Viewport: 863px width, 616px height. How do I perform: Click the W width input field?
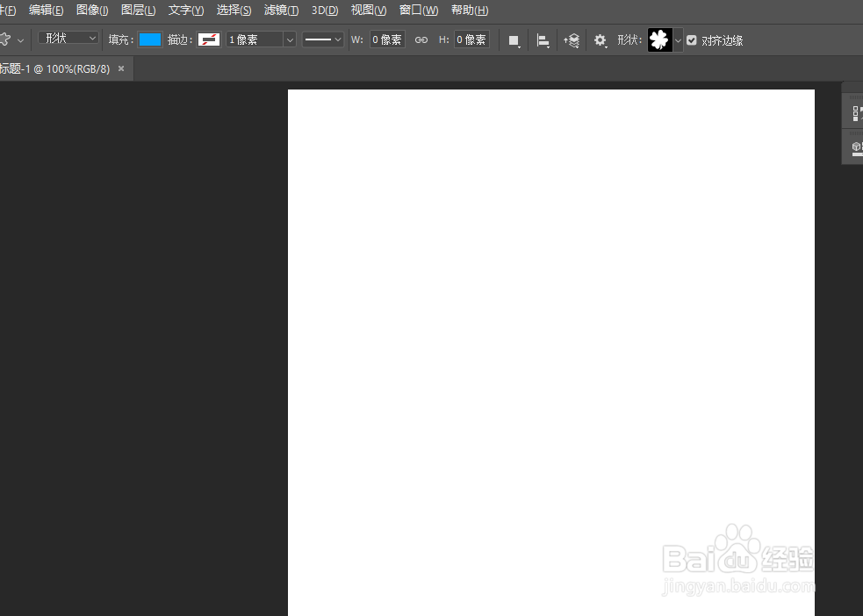387,39
